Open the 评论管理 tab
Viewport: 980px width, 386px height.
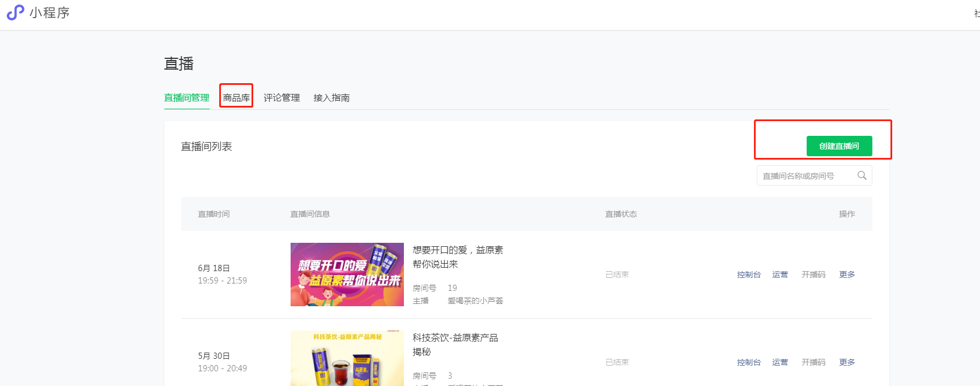point(282,98)
